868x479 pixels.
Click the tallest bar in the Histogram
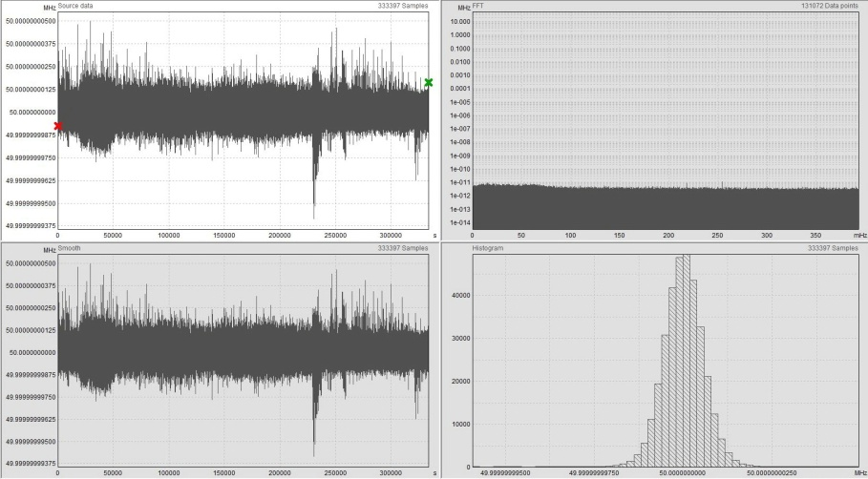tap(687, 361)
